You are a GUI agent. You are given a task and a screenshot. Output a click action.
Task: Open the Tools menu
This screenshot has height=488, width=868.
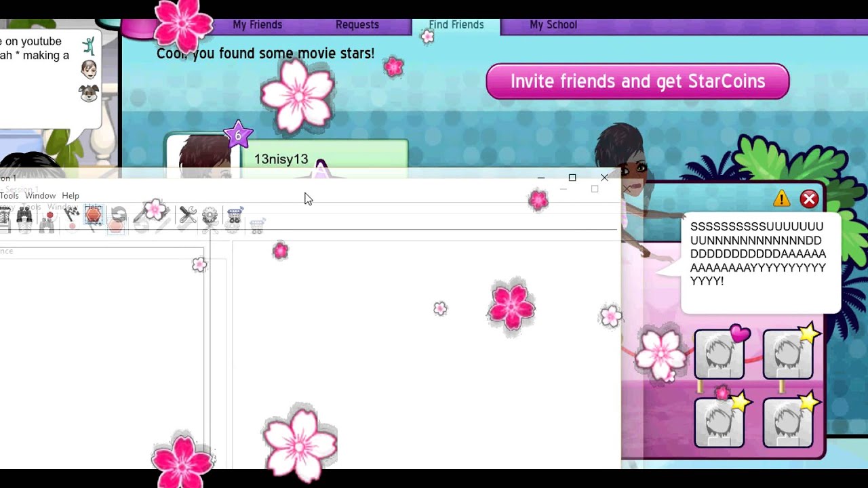[9, 196]
